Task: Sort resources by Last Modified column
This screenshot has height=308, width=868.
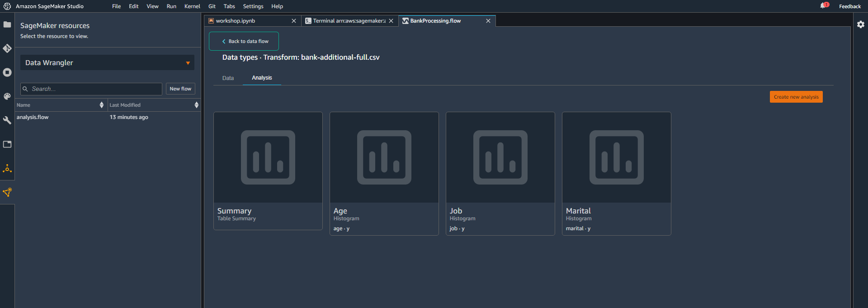Action: pos(154,105)
